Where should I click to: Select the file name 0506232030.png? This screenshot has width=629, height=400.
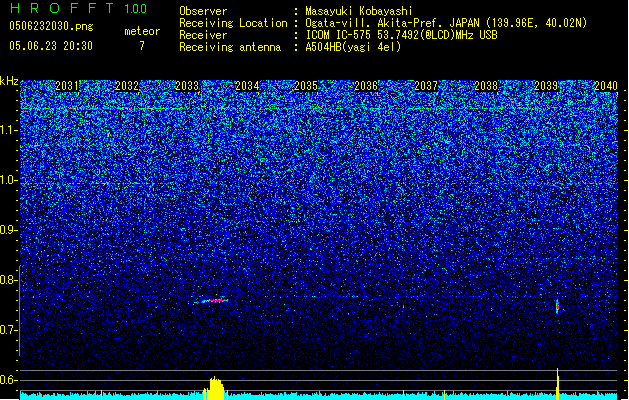(x=51, y=26)
